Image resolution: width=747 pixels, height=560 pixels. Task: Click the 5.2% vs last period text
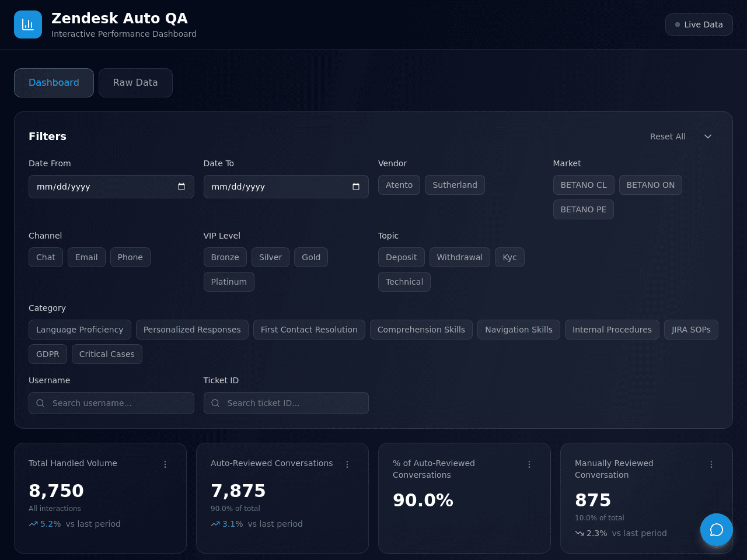tap(81, 524)
